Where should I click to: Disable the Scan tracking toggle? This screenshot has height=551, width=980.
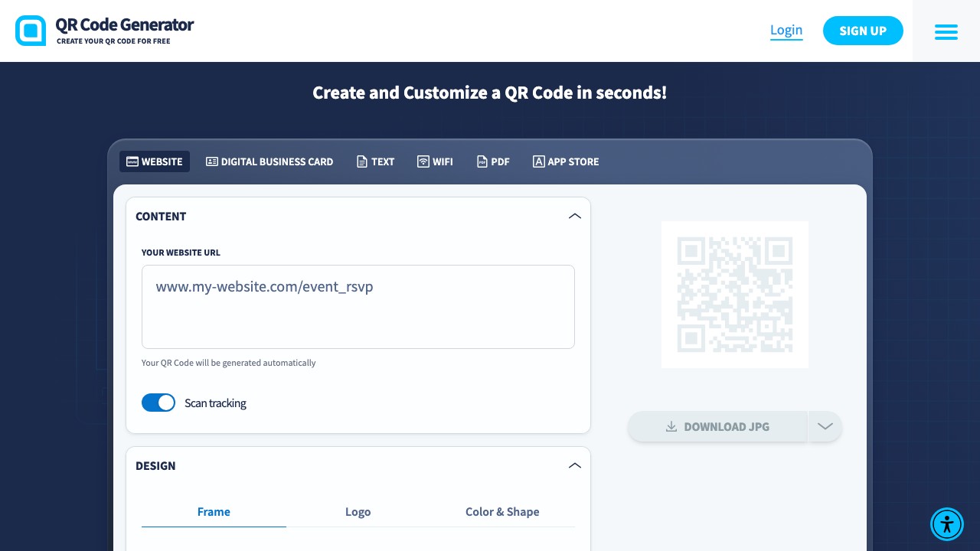158,403
